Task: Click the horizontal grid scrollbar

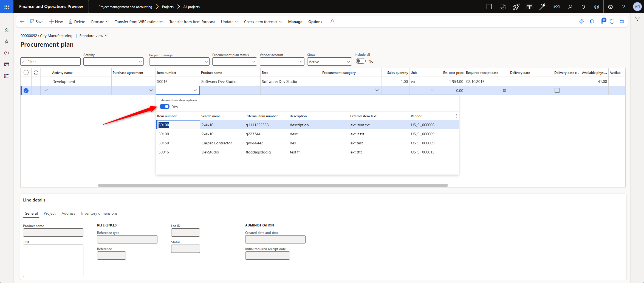Action: point(273,186)
